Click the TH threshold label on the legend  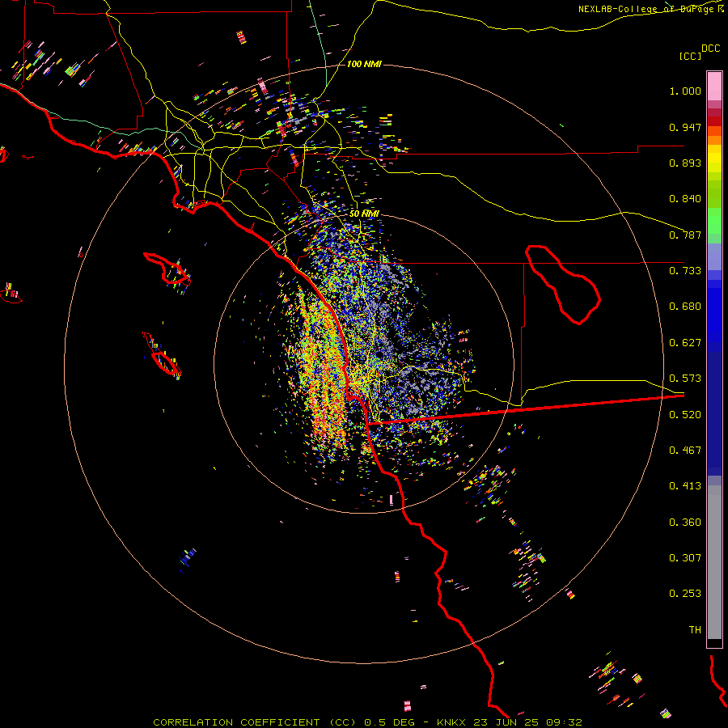[x=695, y=629]
